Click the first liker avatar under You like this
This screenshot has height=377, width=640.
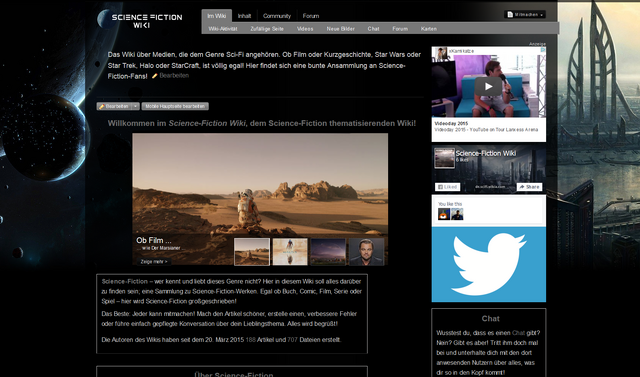(x=444, y=214)
